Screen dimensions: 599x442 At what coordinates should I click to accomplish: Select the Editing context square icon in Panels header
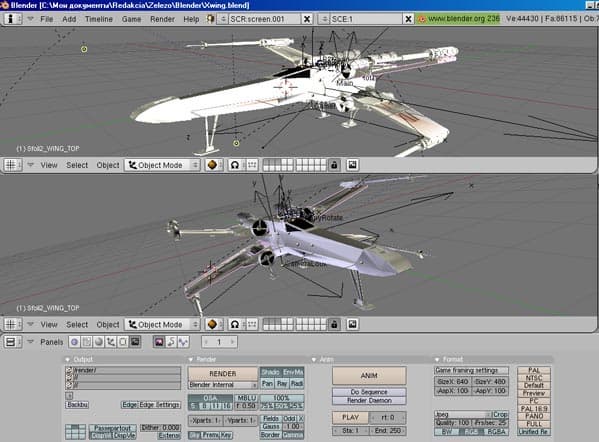click(x=123, y=342)
